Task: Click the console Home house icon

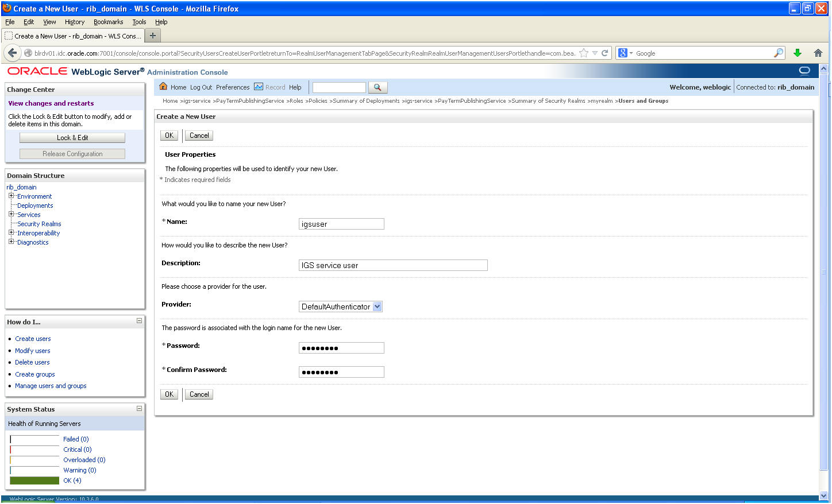Action: [x=163, y=87]
